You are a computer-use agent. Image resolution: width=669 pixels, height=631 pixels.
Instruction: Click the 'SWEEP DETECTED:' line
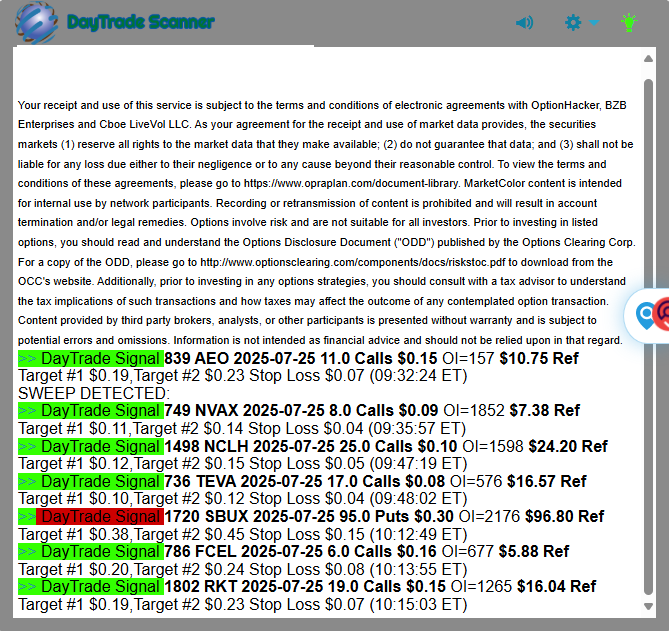coord(94,393)
